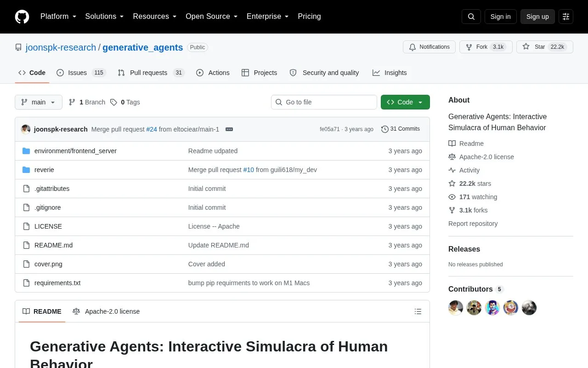Open the 'Readme udpated' commit message
The height and width of the screenshot is (368, 588).
(x=213, y=151)
